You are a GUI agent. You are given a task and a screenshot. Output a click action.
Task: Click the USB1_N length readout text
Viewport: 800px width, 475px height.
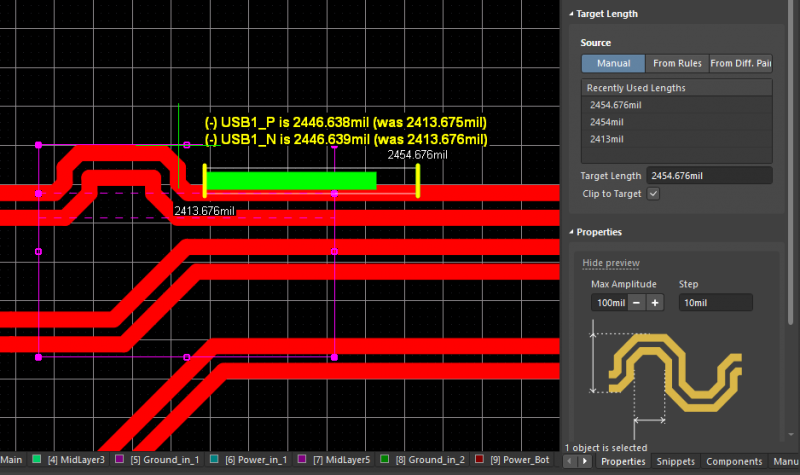[346, 139]
